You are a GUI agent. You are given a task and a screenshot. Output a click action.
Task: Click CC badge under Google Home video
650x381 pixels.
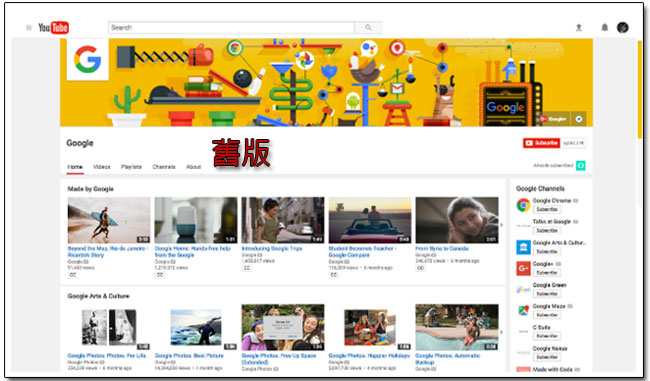click(x=160, y=275)
